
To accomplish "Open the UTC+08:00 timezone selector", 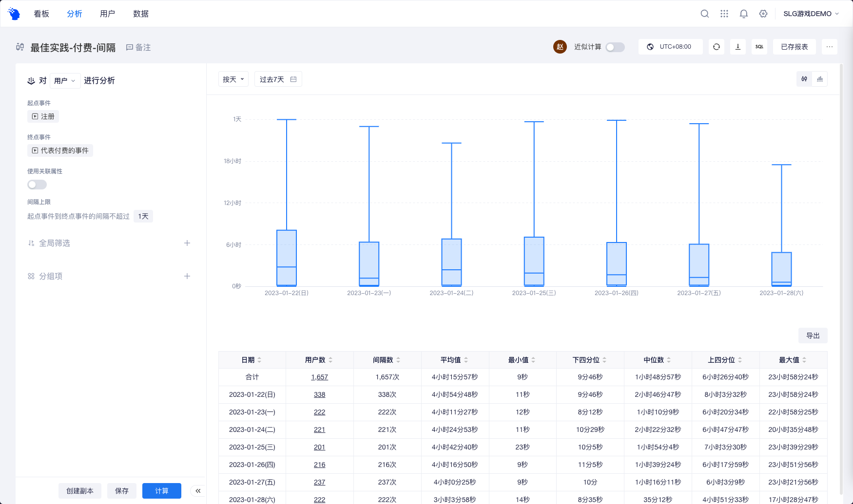I will point(671,47).
